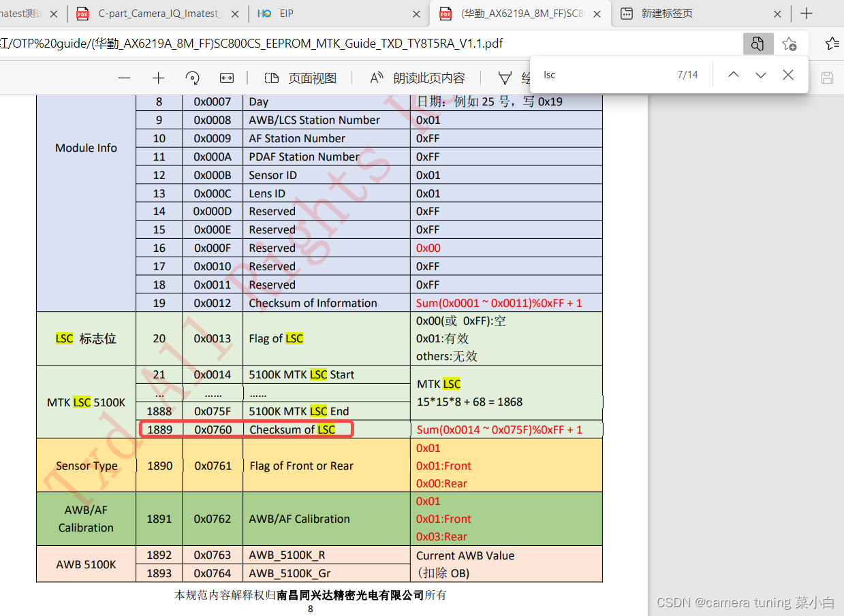The width and height of the screenshot is (844, 616).
Task: Click the PDF URL in the address bar
Action: [x=272, y=42]
